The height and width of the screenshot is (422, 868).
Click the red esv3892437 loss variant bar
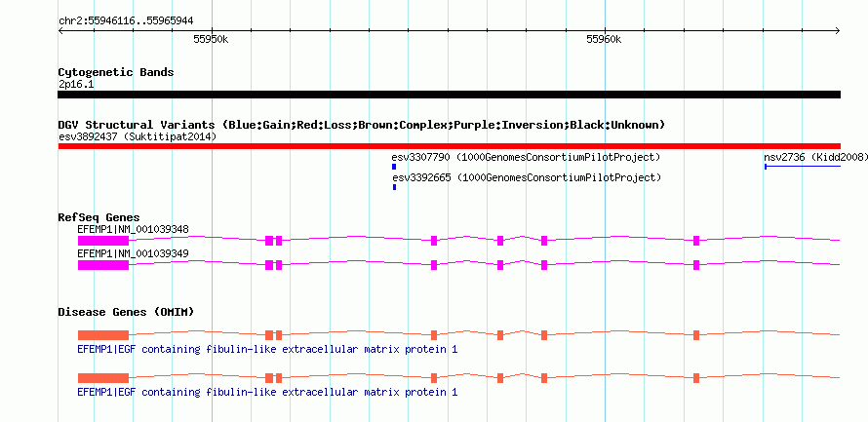(x=449, y=146)
